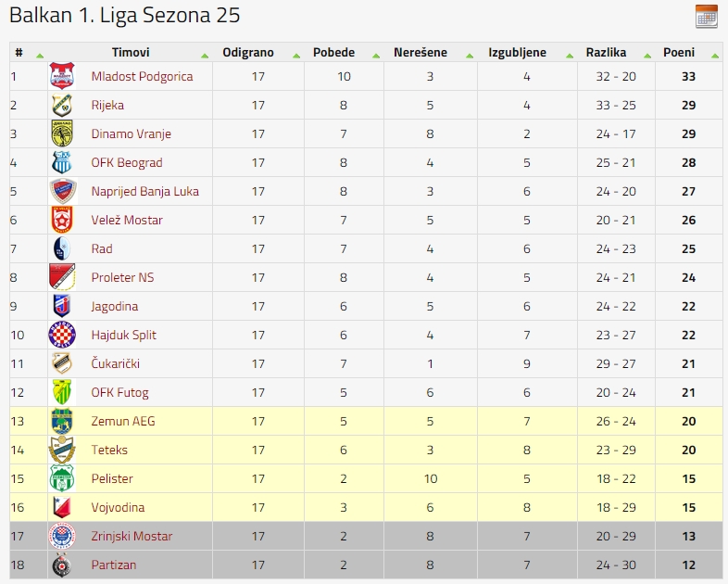Click the Hajduk Split checkered crest
The height and width of the screenshot is (584, 728).
(x=62, y=335)
